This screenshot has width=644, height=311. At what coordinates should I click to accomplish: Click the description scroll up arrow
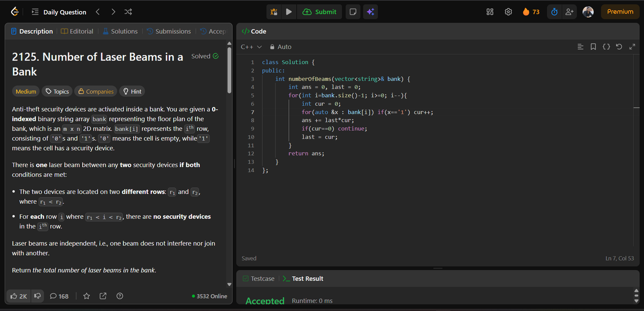pyautogui.click(x=230, y=43)
